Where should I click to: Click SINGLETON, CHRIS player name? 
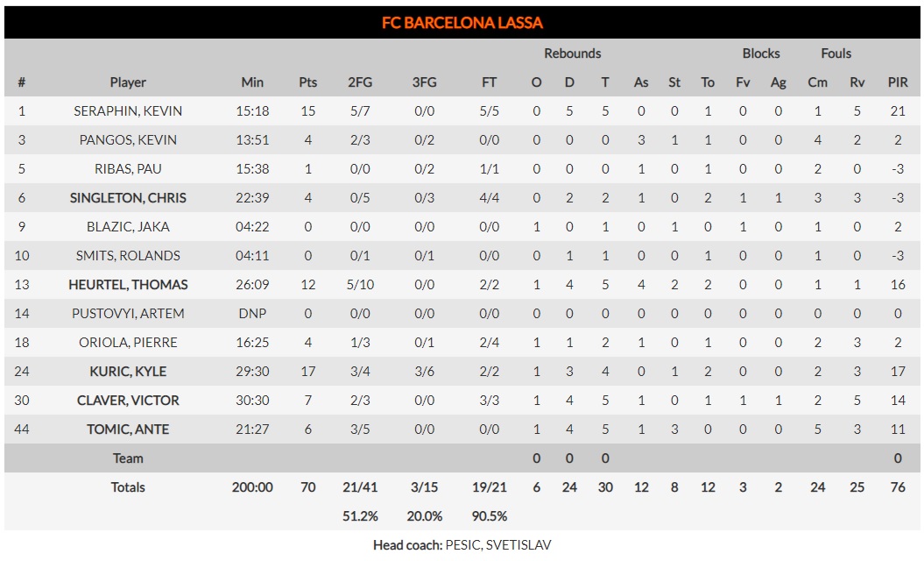[x=128, y=197]
